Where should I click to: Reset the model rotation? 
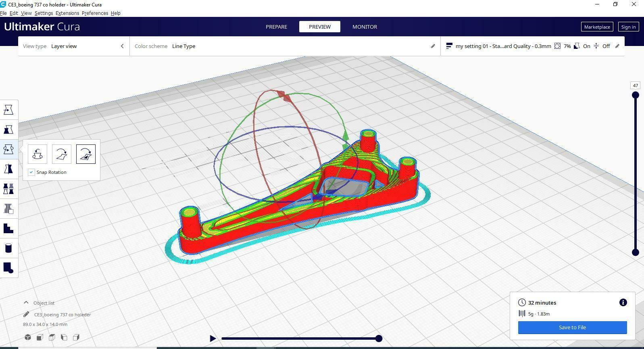38,154
